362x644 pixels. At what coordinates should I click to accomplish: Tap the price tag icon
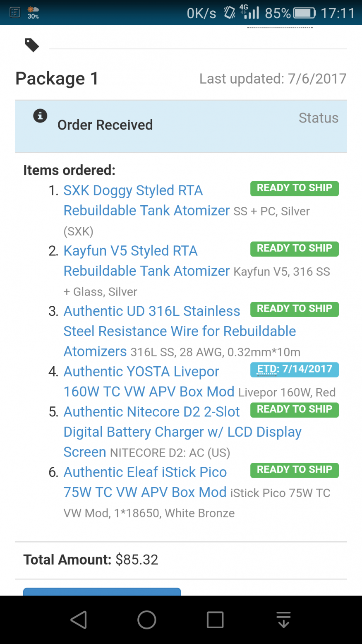[x=32, y=45]
